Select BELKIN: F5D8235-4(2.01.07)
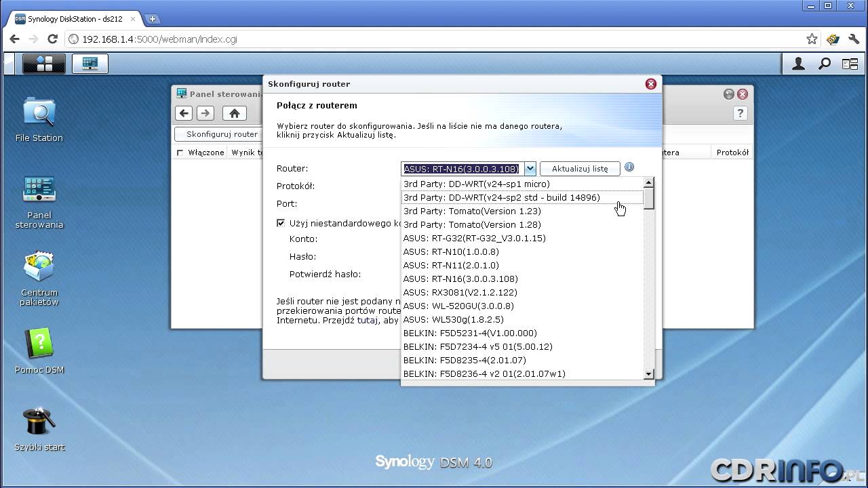This screenshot has height=488, width=868. tap(521, 360)
